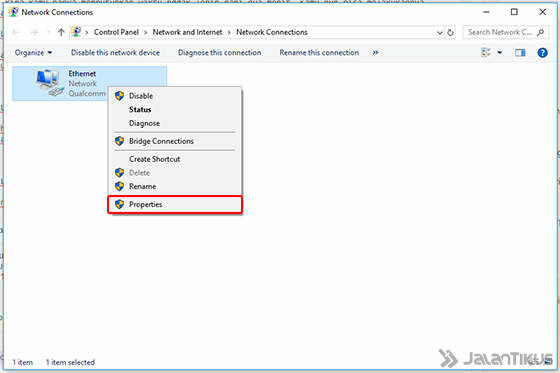Screen dimensions: 560x373
Task: Click the shield icon beside Properties
Action: tap(119, 204)
